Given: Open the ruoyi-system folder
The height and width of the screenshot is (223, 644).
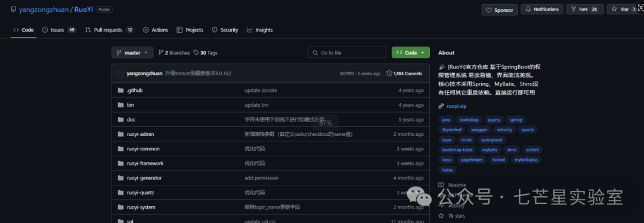Looking at the screenshot, I should (x=141, y=207).
